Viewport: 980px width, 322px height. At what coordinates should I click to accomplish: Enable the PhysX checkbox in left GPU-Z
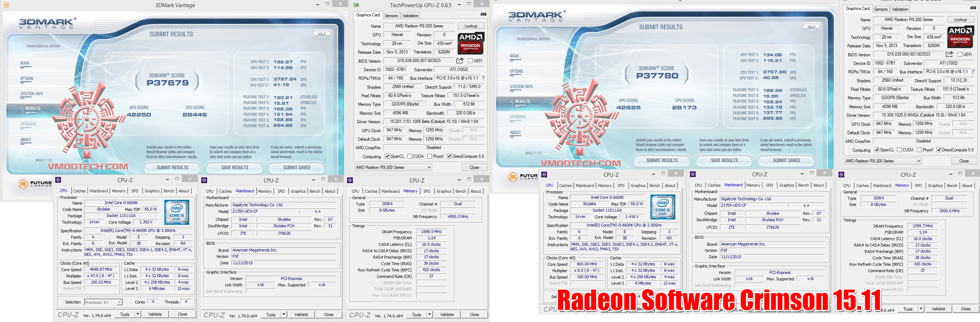[429, 156]
